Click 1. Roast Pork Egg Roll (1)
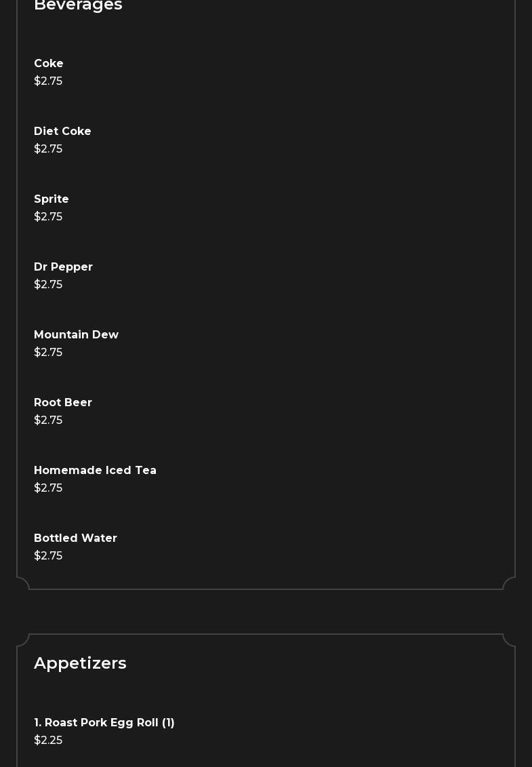The height and width of the screenshot is (767, 532). click(x=104, y=723)
